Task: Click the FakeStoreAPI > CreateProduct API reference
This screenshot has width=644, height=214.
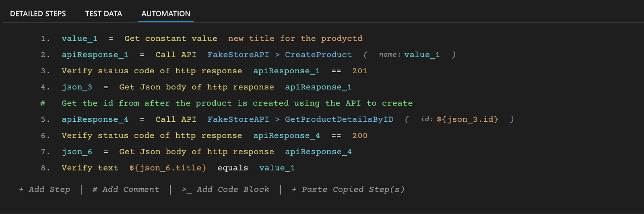Action: (279, 55)
